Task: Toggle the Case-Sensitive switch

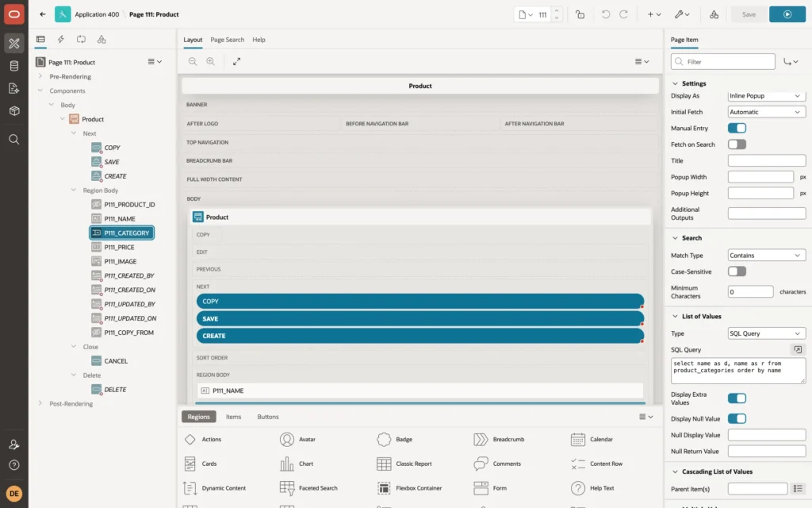Action: tap(737, 271)
